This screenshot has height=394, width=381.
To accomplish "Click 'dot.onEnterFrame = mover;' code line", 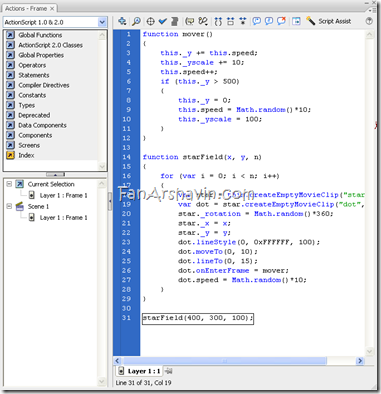I will [233, 270].
